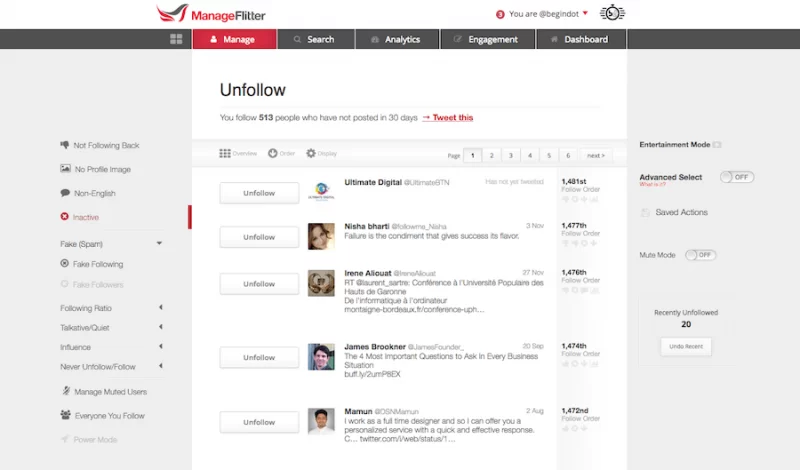This screenshot has width=800, height=470.
Task: Switch to the Dashboard tab
Action: point(581,39)
